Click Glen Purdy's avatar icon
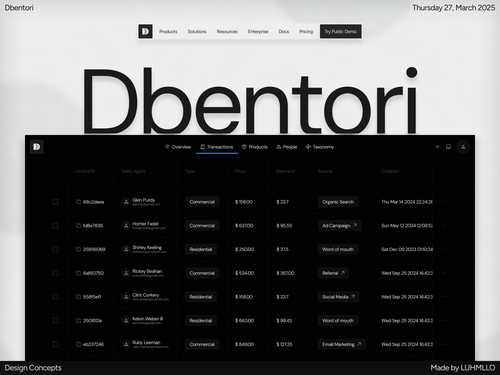 coord(126,202)
